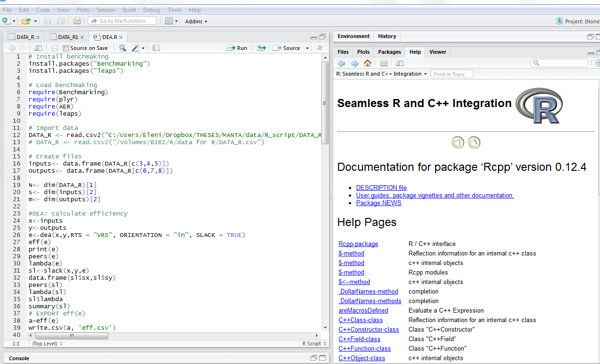This screenshot has width=600, height=364.
Task: Switch to the Environment tab
Action: (x=353, y=36)
